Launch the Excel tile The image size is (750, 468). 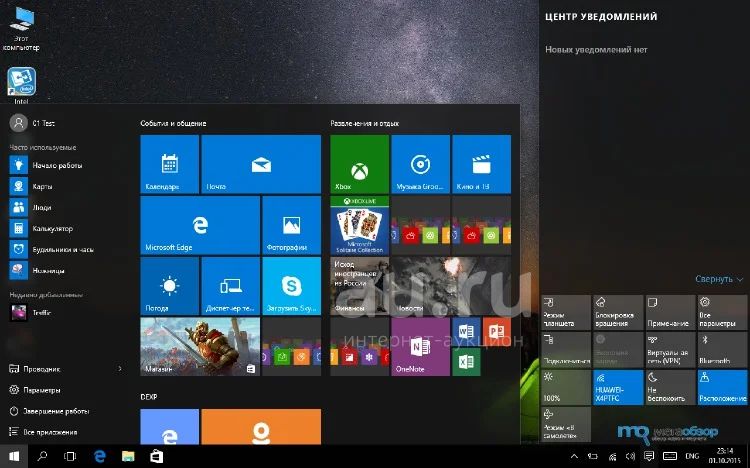point(466,362)
